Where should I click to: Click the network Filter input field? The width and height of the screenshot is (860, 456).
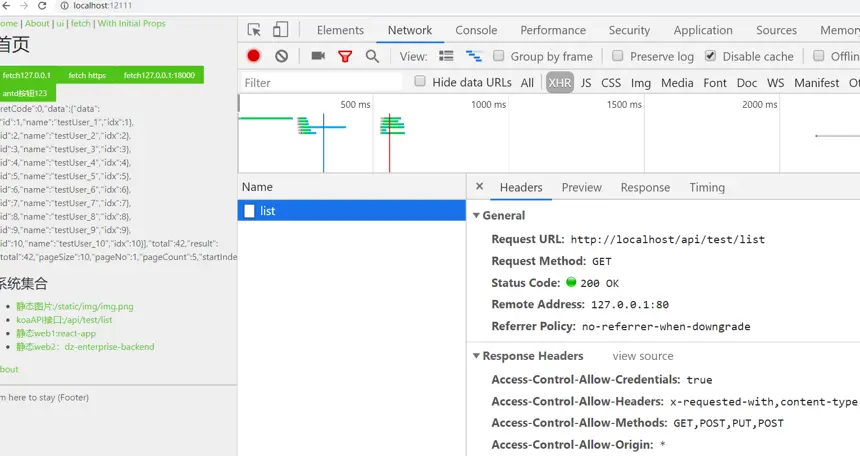point(322,82)
